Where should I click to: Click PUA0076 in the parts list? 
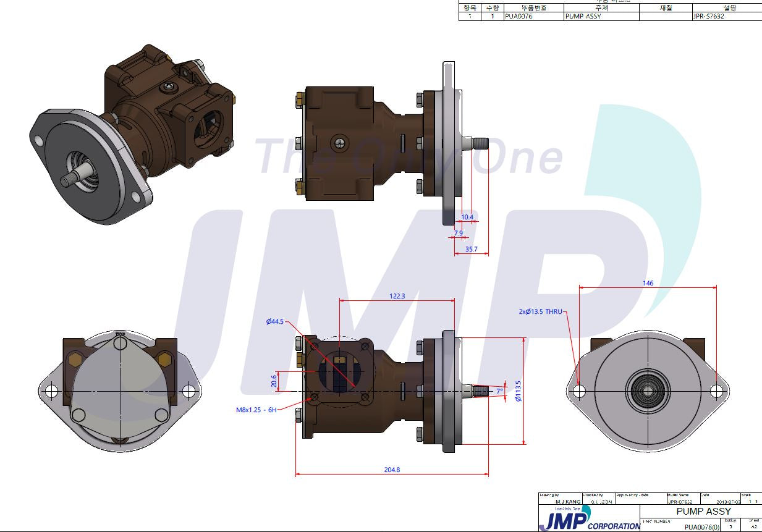click(519, 17)
